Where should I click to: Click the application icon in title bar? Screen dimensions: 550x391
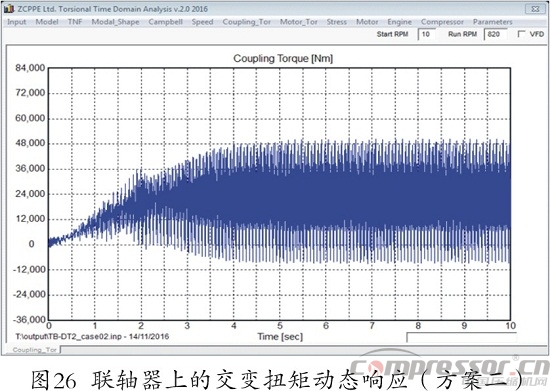(x=9, y=9)
